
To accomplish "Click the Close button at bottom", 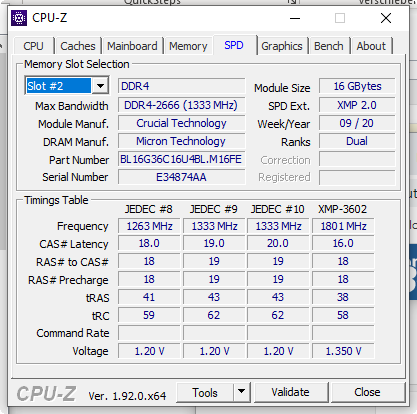I will coord(367,392).
